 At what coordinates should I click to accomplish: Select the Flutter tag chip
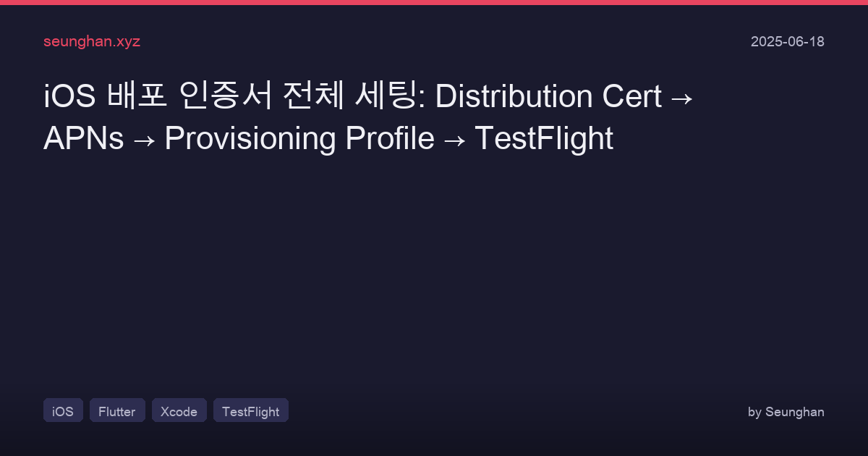click(117, 411)
